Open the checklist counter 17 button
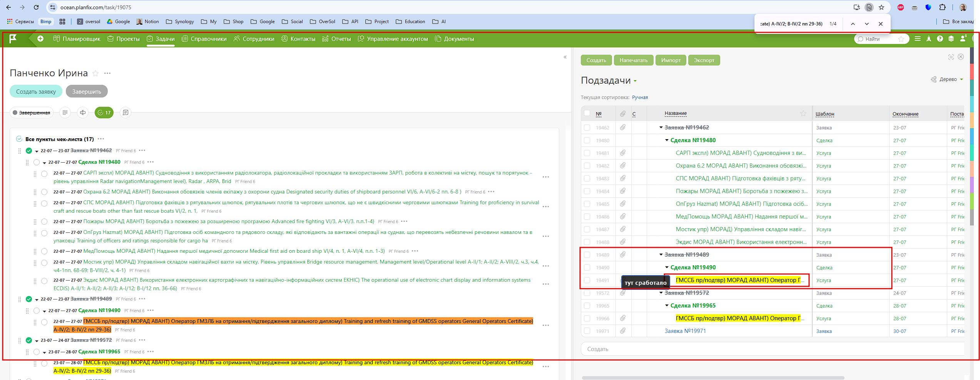 (104, 113)
